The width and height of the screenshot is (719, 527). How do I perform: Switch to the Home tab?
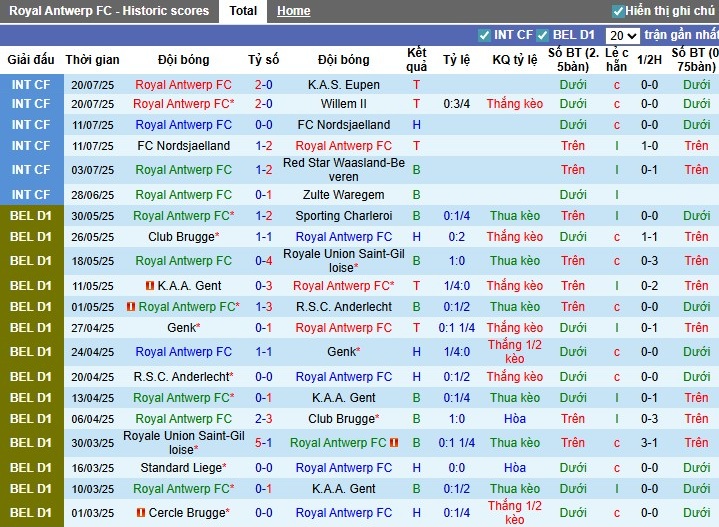tap(293, 11)
